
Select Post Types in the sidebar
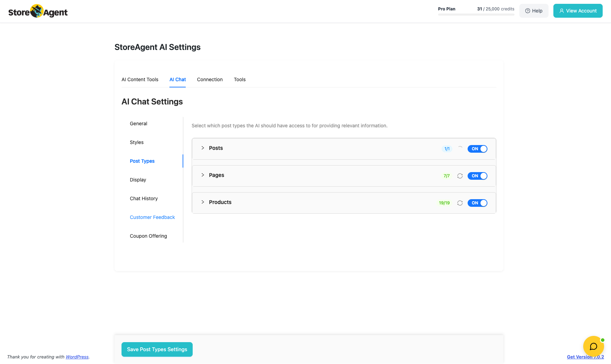[142, 161]
